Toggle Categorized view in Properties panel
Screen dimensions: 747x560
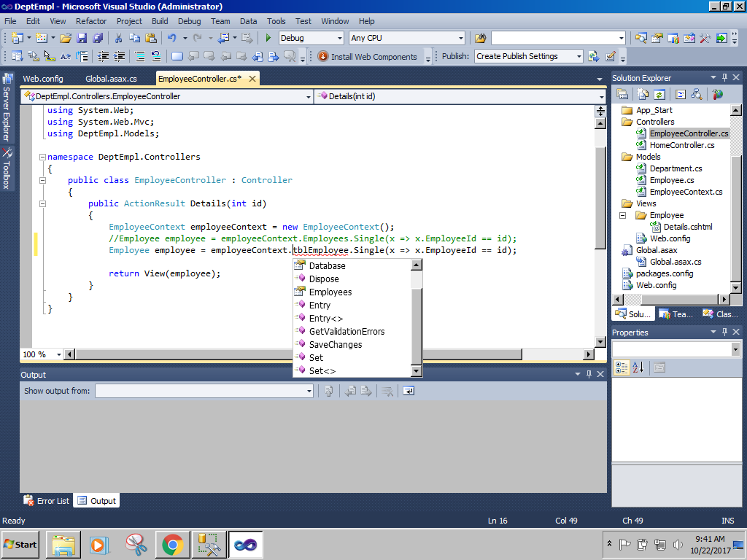coord(622,367)
